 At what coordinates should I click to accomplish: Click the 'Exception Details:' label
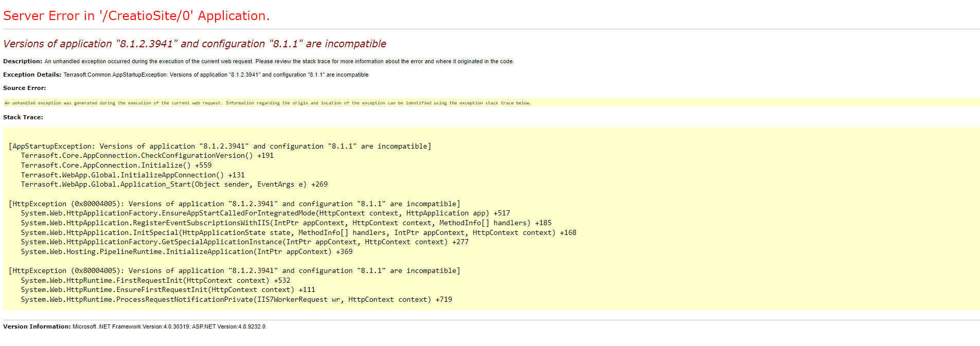(32, 75)
